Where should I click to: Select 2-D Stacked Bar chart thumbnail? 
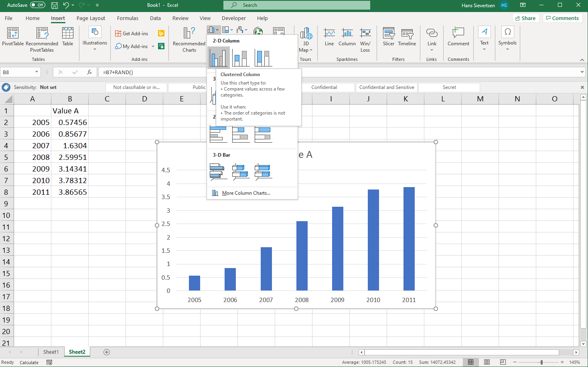[x=241, y=134]
